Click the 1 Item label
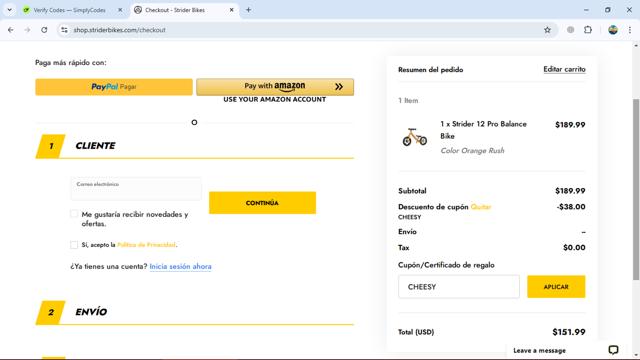 point(408,100)
